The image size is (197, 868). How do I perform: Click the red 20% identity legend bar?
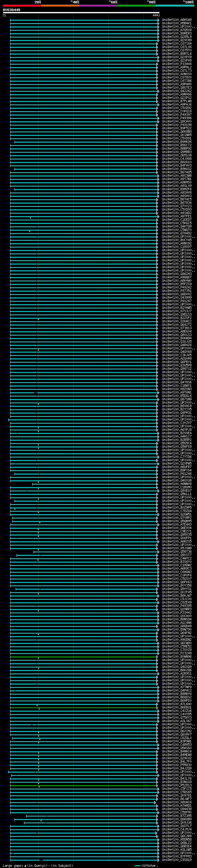coord(22,6)
